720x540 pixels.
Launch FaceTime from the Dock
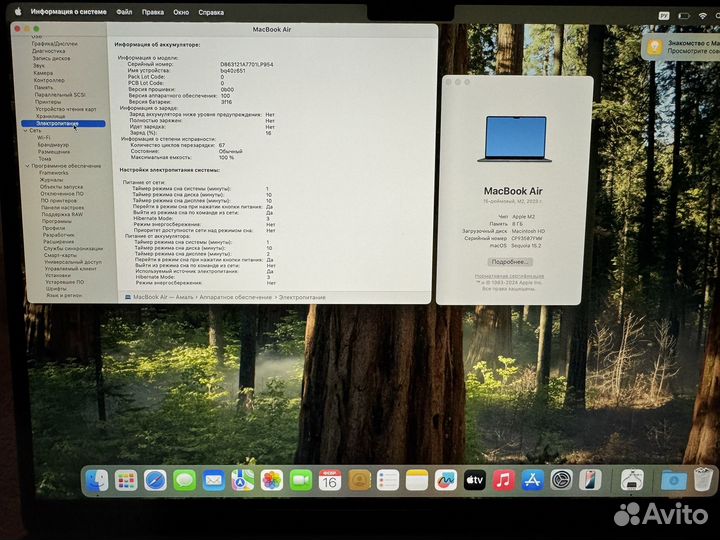pyautogui.click(x=301, y=481)
